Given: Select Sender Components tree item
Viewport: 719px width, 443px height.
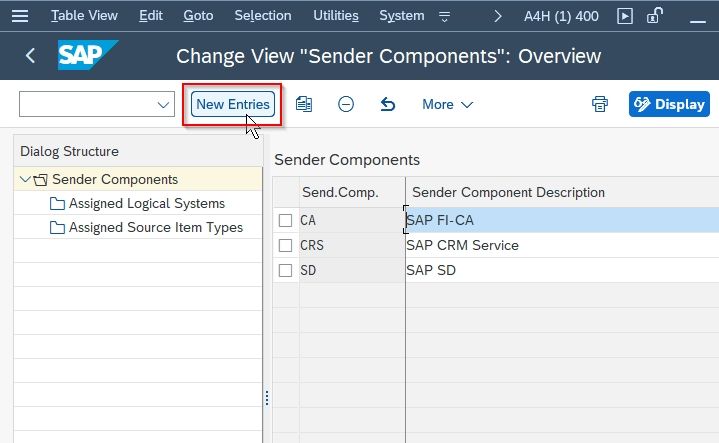Looking at the screenshot, I should 115,179.
